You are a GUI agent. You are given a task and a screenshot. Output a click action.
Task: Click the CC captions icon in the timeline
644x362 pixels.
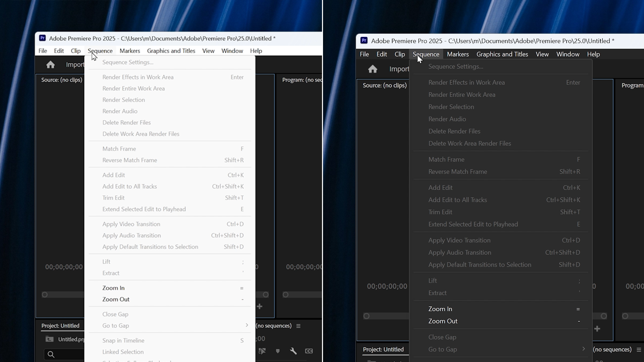point(309,351)
